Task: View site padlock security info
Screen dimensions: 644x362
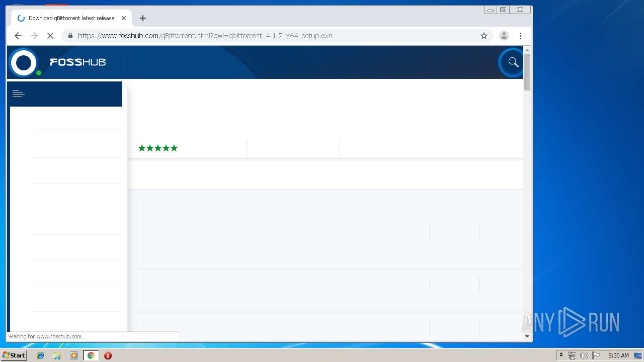Action: point(70,36)
